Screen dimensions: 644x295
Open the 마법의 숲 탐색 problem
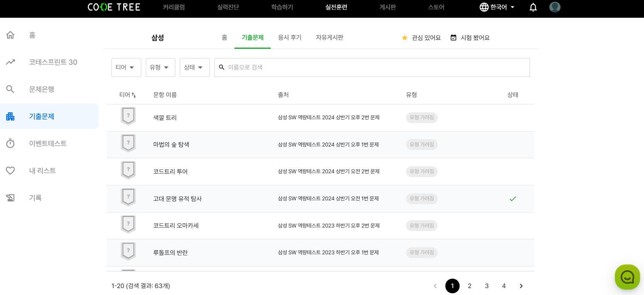click(x=171, y=144)
